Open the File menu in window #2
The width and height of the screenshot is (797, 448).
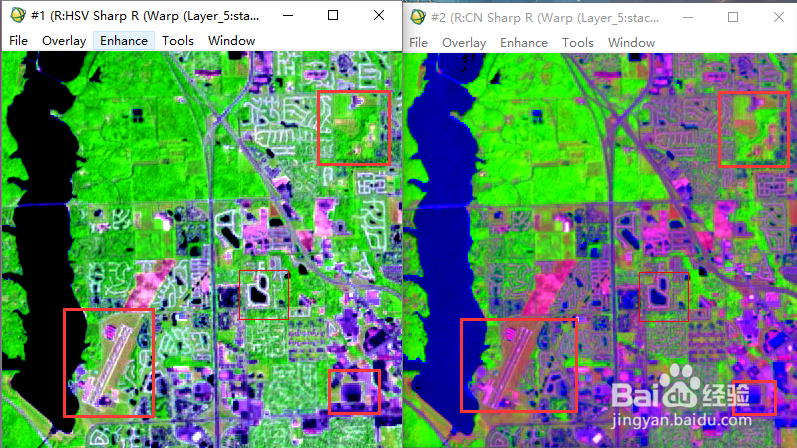point(418,43)
